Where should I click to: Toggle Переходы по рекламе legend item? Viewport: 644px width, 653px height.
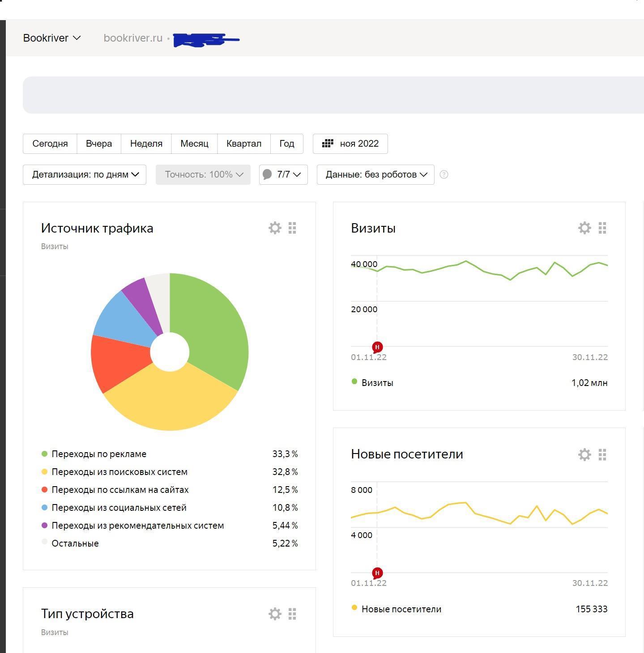(x=99, y=454)
